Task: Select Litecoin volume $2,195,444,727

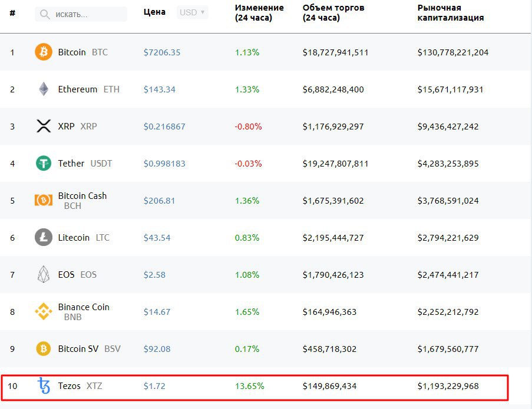Action: point(333,238)
